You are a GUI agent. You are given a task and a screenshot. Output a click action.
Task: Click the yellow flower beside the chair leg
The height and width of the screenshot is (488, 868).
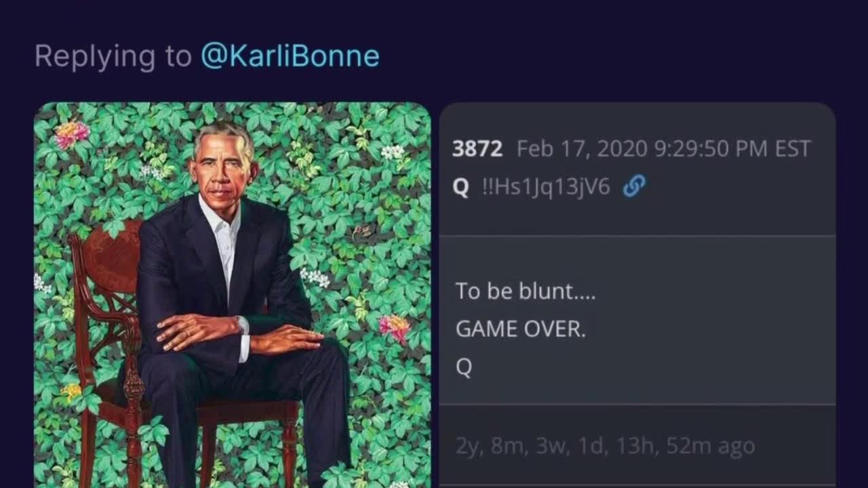(71, 391)
